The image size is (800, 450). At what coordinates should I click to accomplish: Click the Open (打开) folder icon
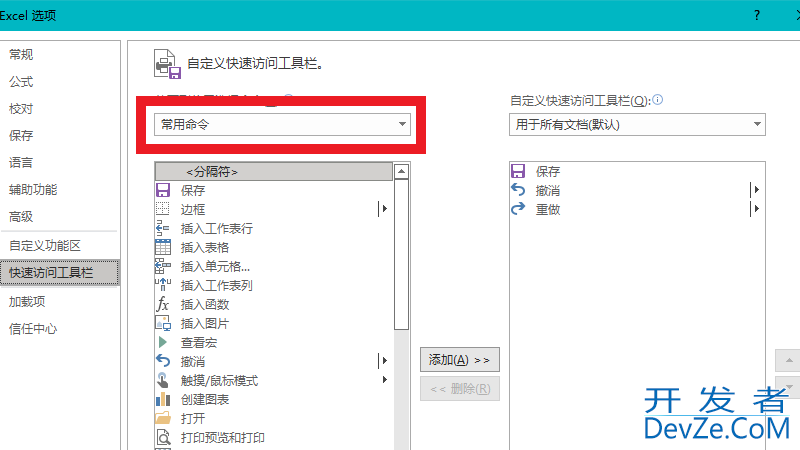pyautogui.click(x=163, y=418)
